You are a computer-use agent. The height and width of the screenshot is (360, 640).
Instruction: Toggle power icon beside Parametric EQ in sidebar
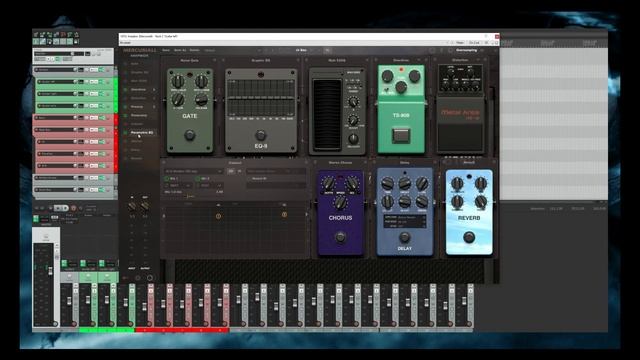pos(126,133)
